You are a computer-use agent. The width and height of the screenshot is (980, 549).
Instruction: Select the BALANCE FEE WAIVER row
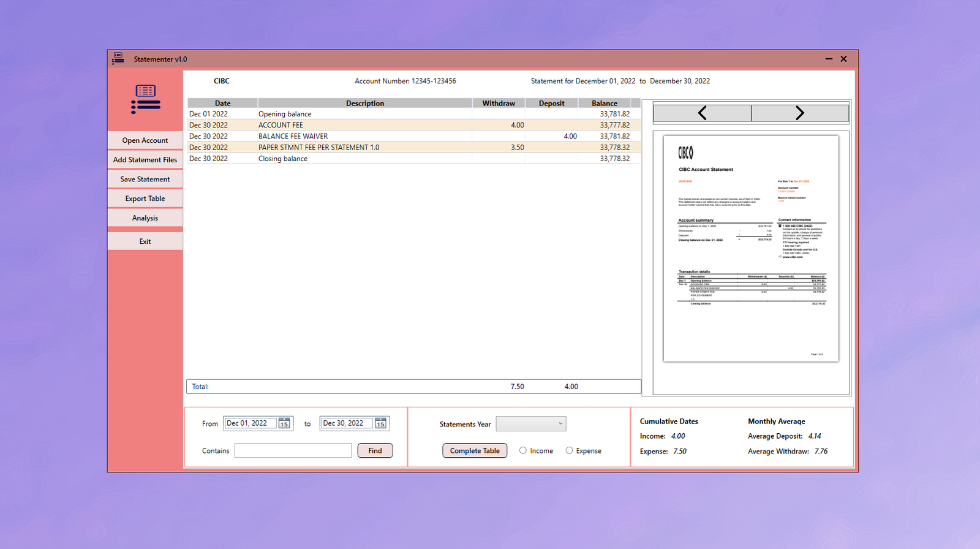(x=414, y=136)
